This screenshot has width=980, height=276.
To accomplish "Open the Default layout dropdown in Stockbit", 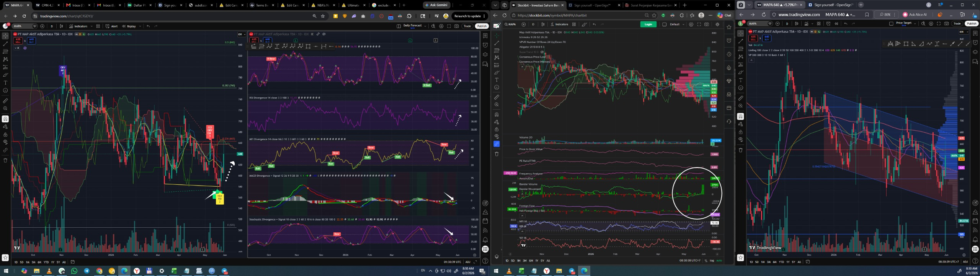I will click(x=674, y=24).
